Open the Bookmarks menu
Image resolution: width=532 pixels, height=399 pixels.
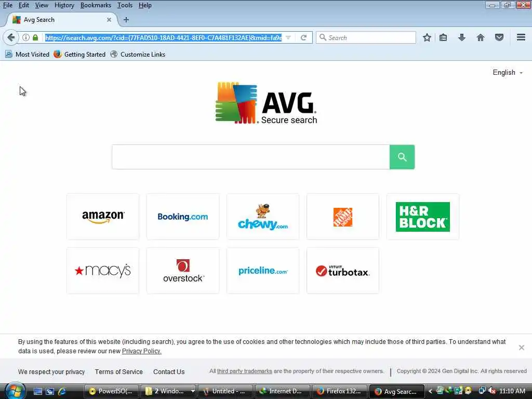tap(96, 5)
